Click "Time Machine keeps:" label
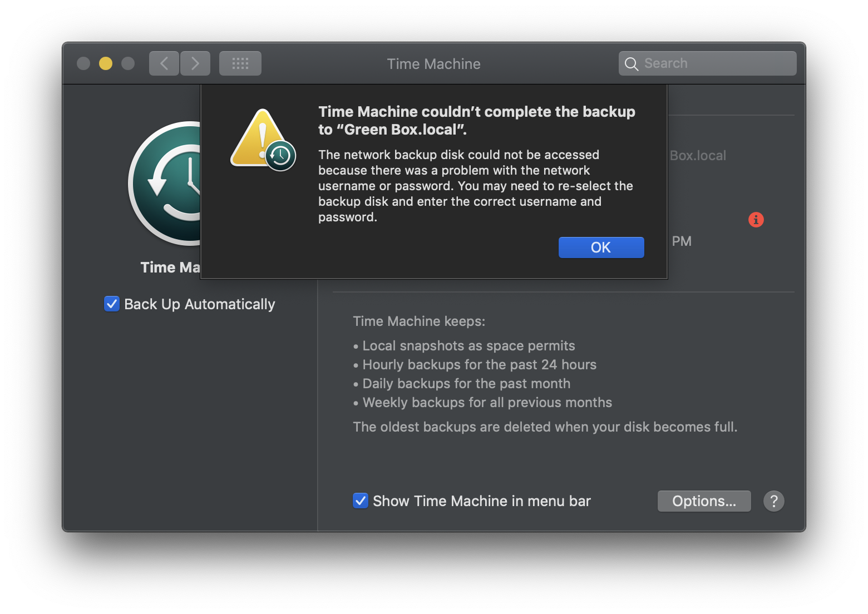 [419, 321]
